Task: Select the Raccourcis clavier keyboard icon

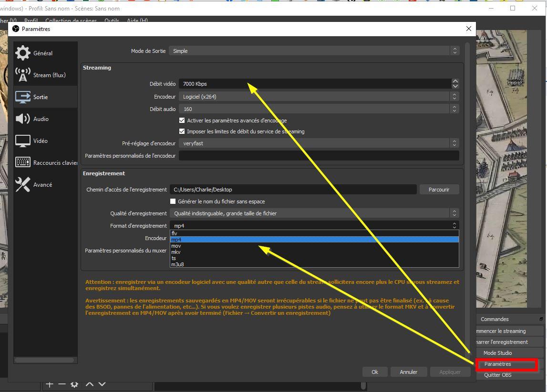Action: (x=23, y=163)
